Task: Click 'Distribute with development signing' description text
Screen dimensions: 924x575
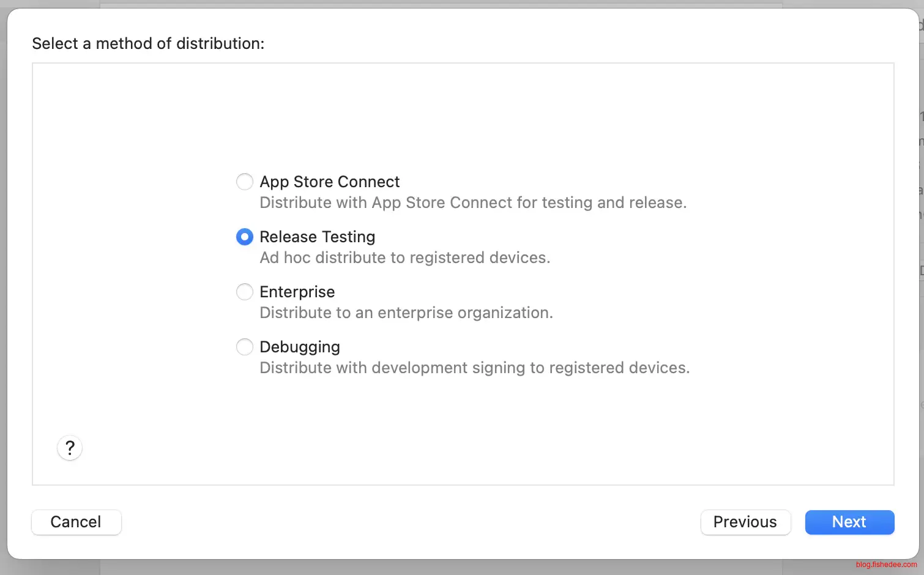Action: (x=474, y=368)
